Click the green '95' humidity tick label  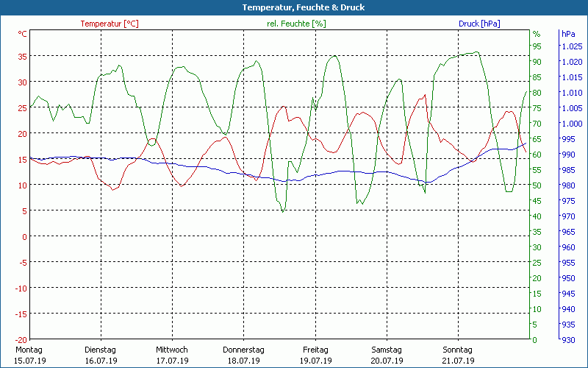pyautogui.click(x=537, y=46)
